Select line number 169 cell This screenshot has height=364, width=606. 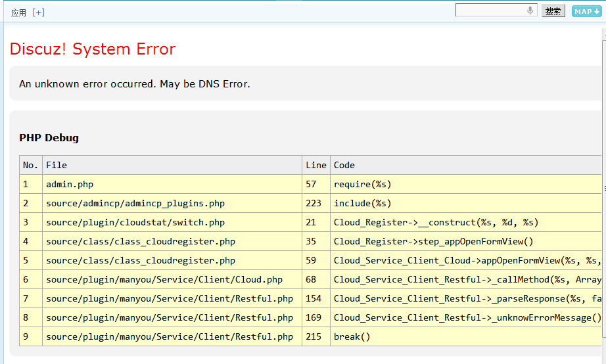point(316,317)
